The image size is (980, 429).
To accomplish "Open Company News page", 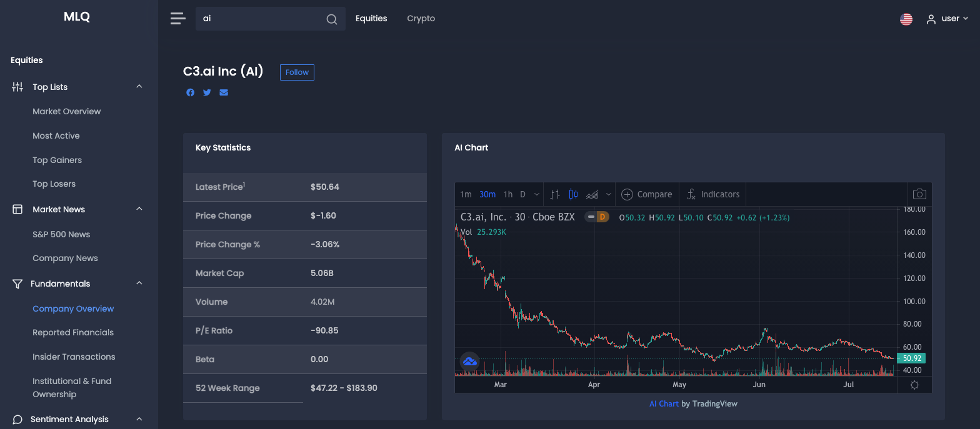I will coord(65,258).
